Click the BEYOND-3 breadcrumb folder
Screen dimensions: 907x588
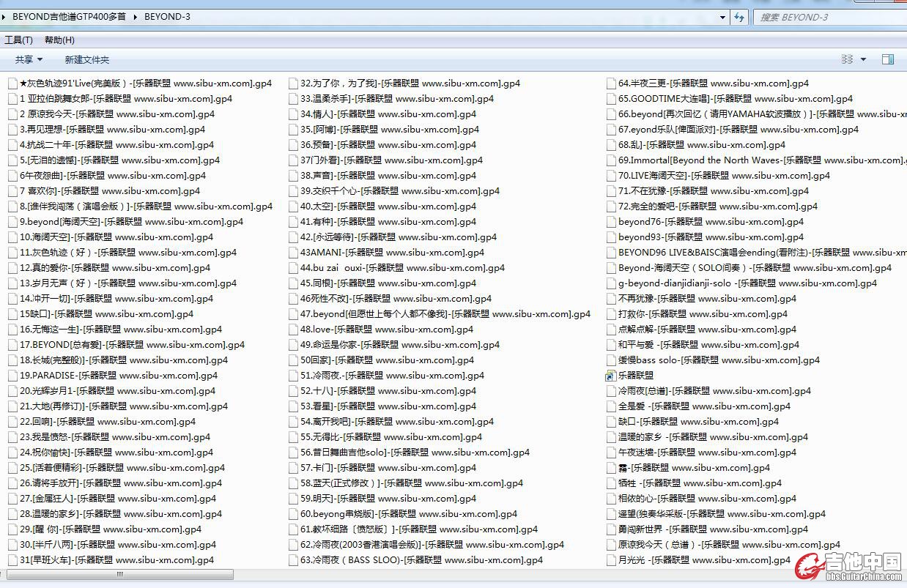[x=167, y=17]
